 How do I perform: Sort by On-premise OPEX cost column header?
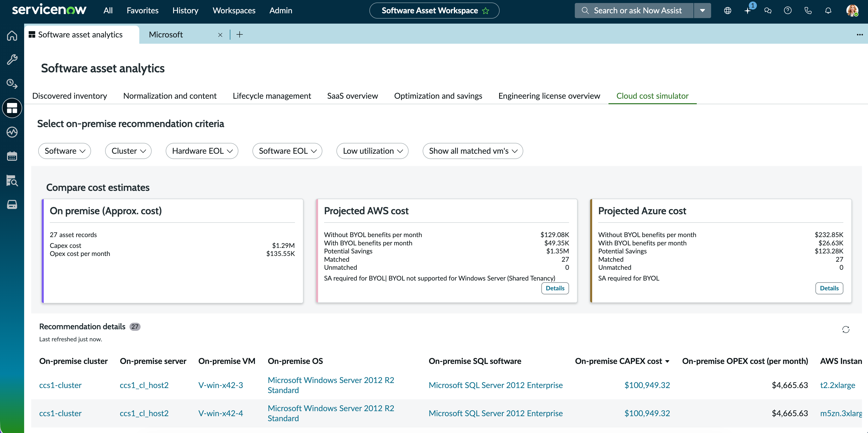coord(745,361)
